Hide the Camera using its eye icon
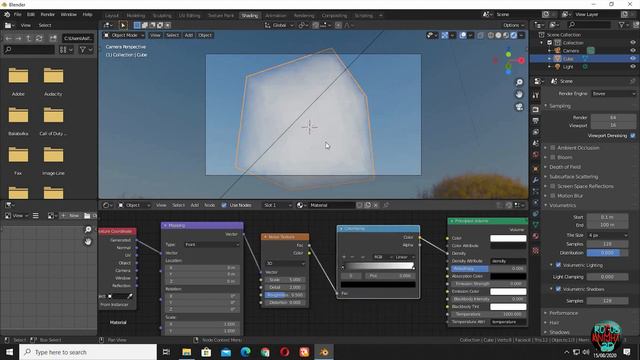The image size is (640, 360). coord(633,51)
